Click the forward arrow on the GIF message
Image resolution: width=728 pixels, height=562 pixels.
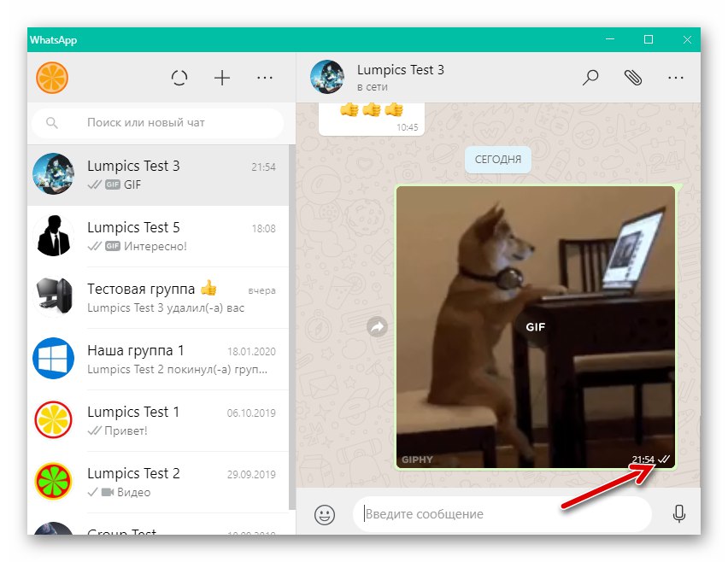click(x=377, y=326)
